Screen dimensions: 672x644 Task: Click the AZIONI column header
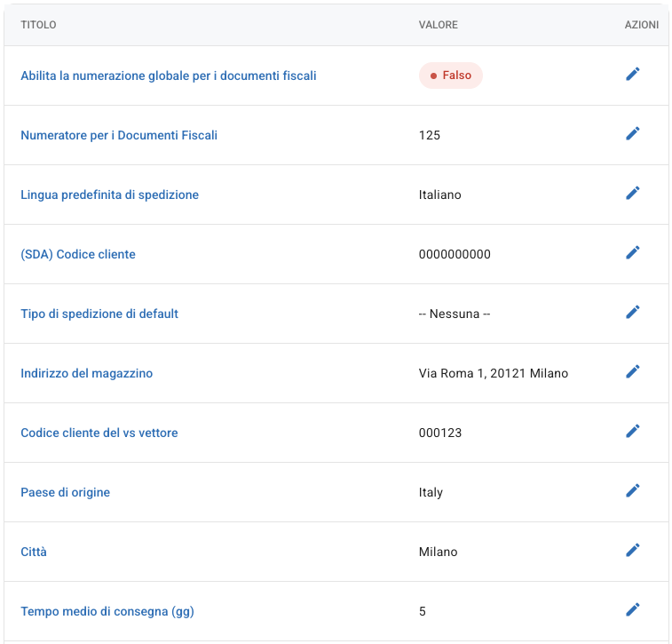click(641, 25)
